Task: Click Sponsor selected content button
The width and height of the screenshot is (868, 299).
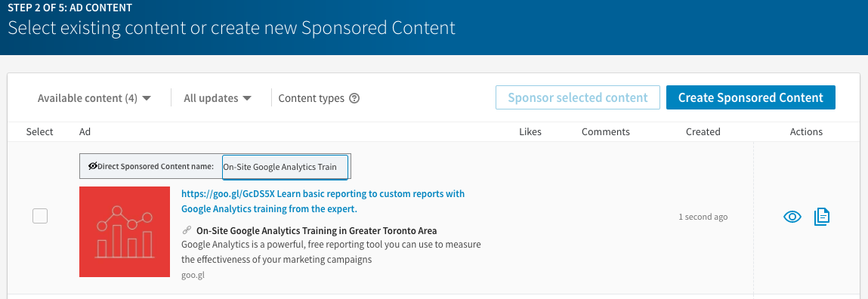Action: click(x=578, y=97)
